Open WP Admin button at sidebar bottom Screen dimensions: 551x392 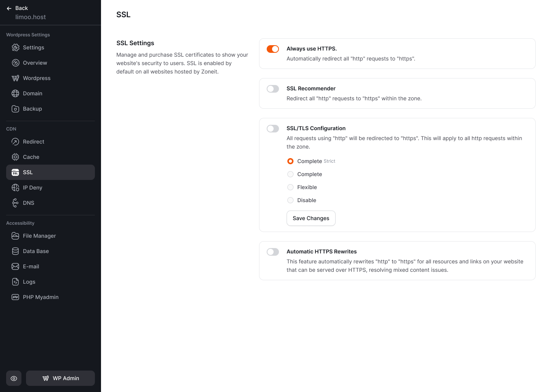click(60, 378)
